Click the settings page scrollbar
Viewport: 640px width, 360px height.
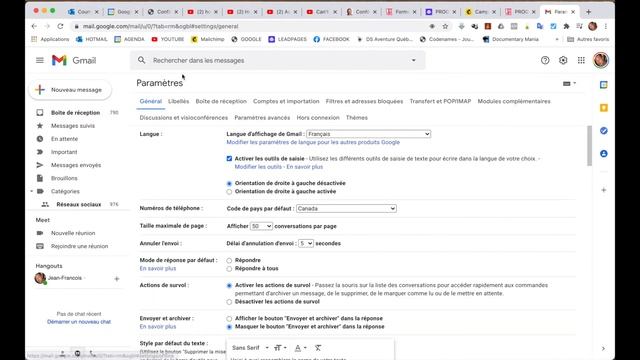tap(589, 146)
